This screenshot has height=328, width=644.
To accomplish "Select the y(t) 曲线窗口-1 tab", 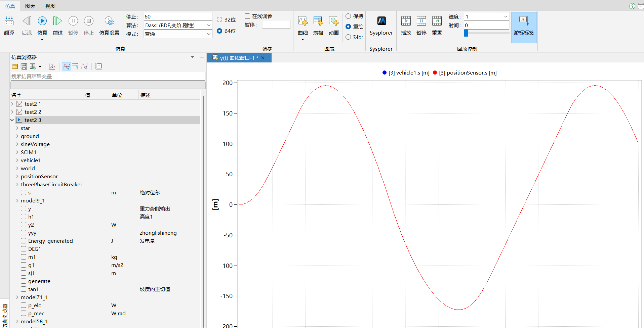I will click(239, 58).
